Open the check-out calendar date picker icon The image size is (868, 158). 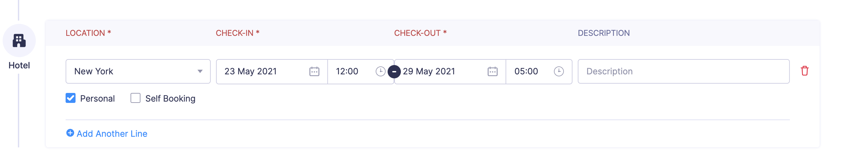click(x=492, y=72)
